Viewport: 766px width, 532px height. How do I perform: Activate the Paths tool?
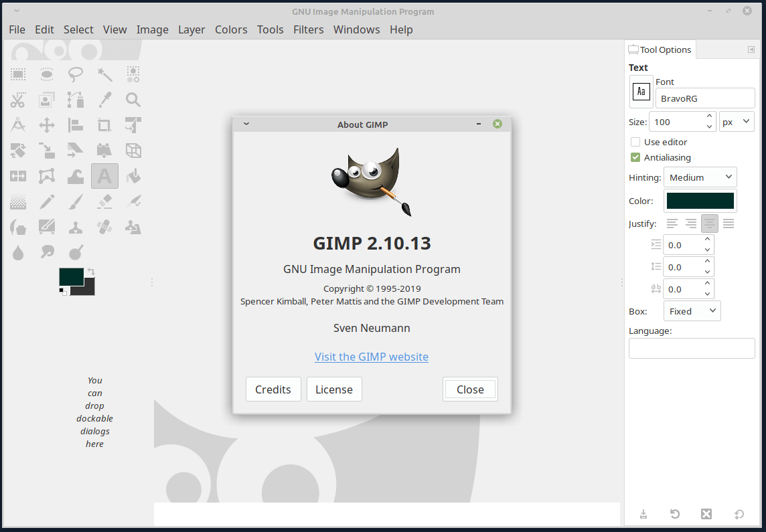click(x=76, y=100)
